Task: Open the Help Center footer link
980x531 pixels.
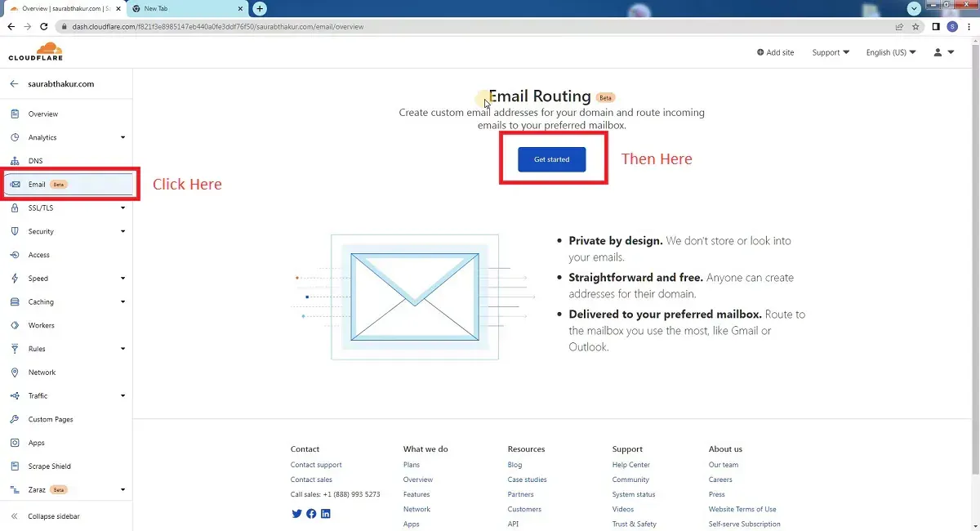Action: click(631, 465)
